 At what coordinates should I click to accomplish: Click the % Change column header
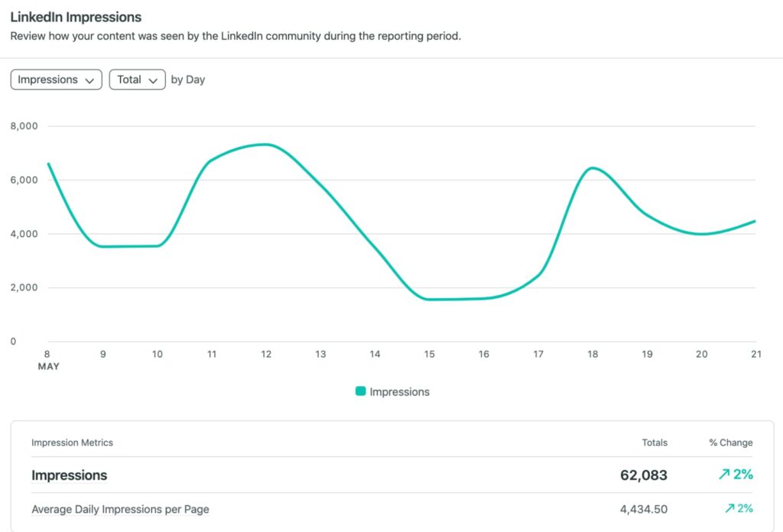(730, 443)
